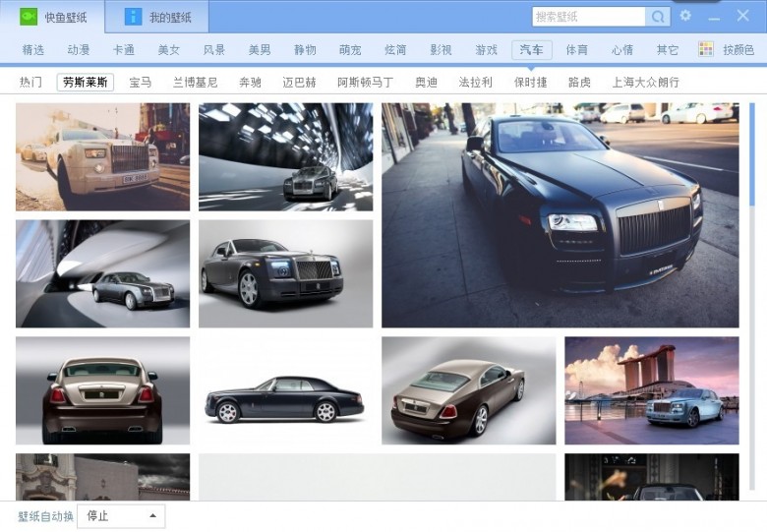
Task: Close the wallpaper app window
Action: point(743,16)
